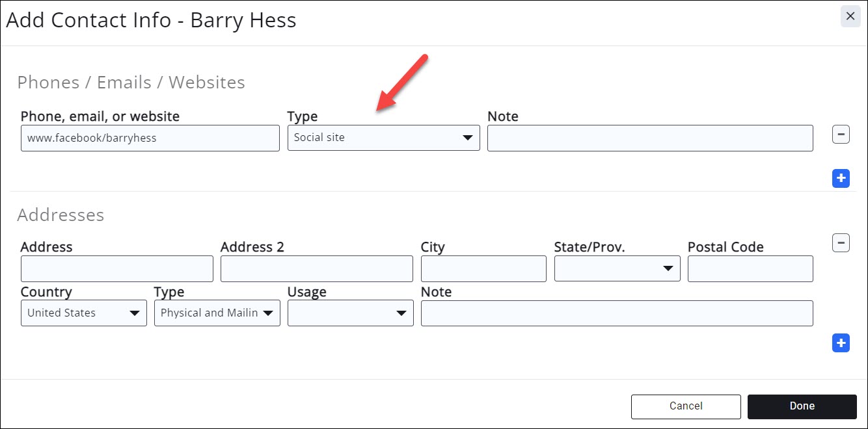Screen dimensions: 868x429
Task: Add another phone/email/website row with plus icon
Action: 841,178
